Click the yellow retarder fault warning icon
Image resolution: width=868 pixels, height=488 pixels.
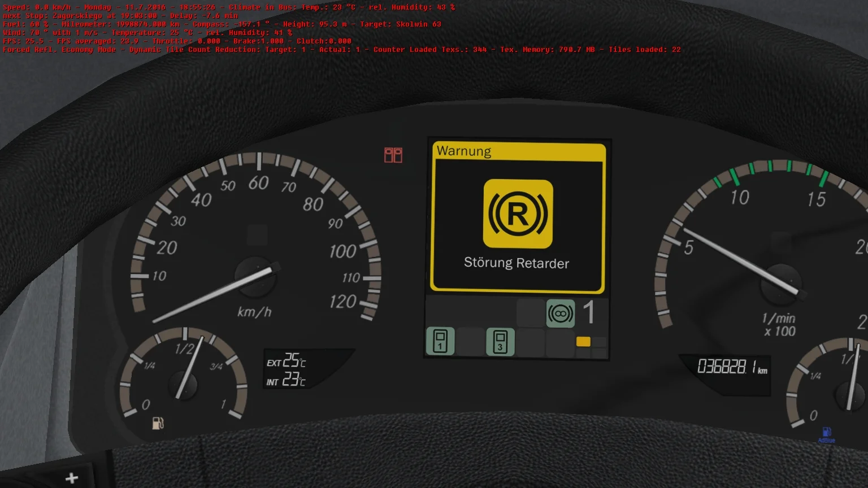coord(518,214)
